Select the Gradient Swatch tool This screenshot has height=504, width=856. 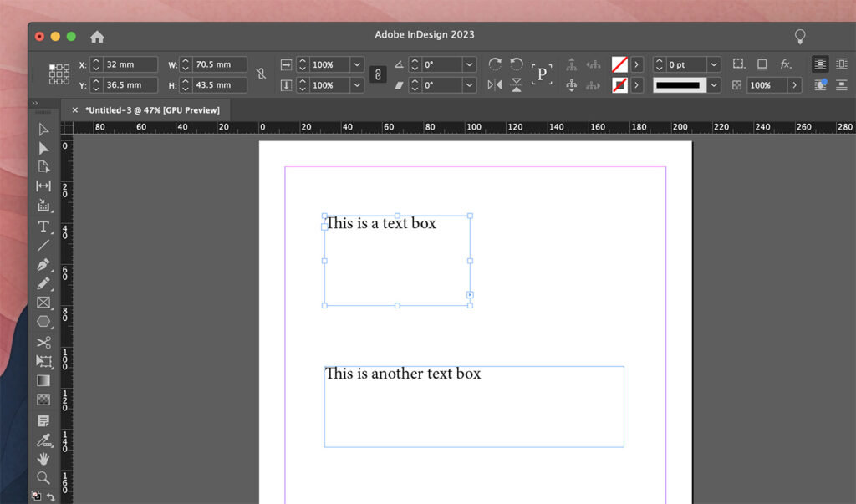44,380
